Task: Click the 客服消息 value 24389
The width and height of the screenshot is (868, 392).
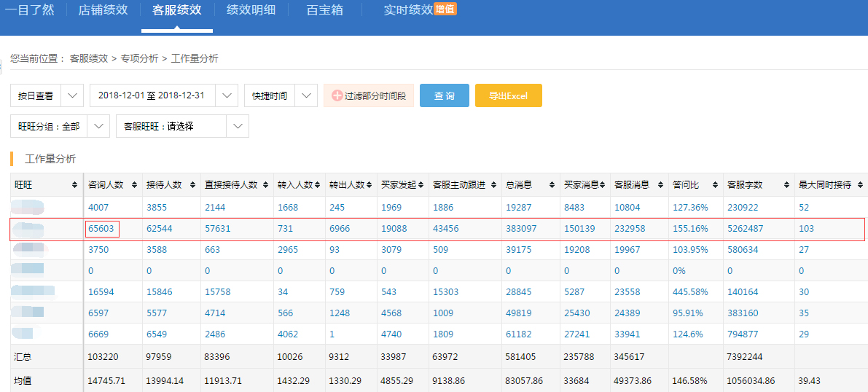Action: click(x=627, y=313)
